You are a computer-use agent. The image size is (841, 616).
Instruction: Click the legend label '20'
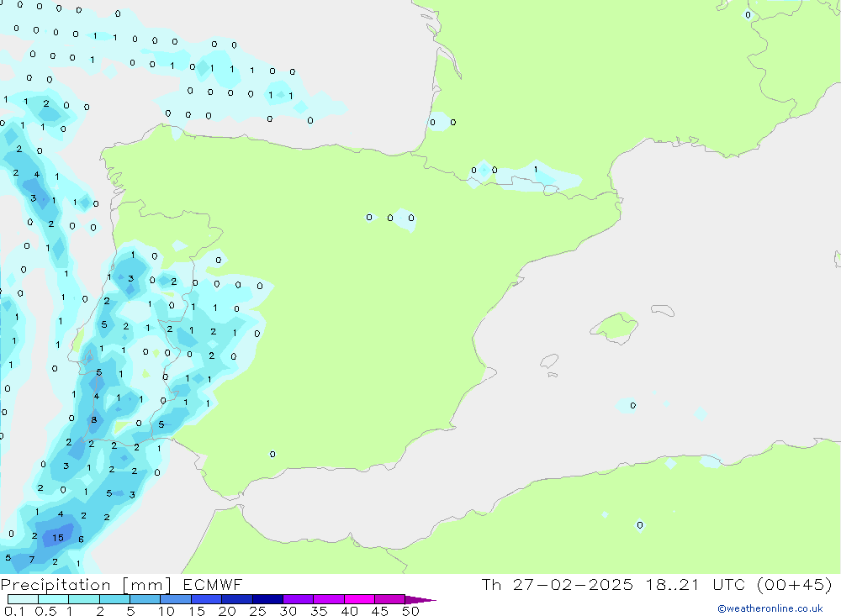click(227, 611)
